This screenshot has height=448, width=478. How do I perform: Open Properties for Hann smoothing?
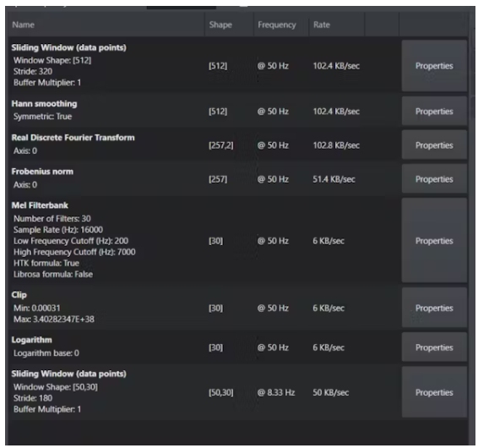click(434, 112)
